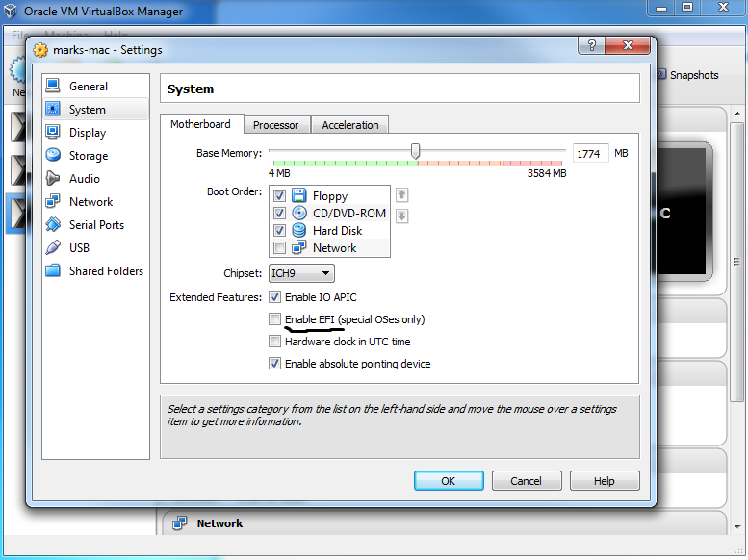Toggle Enable IO APIC checkbox
The height and width of the screenshot is (560, 748).
274,296
